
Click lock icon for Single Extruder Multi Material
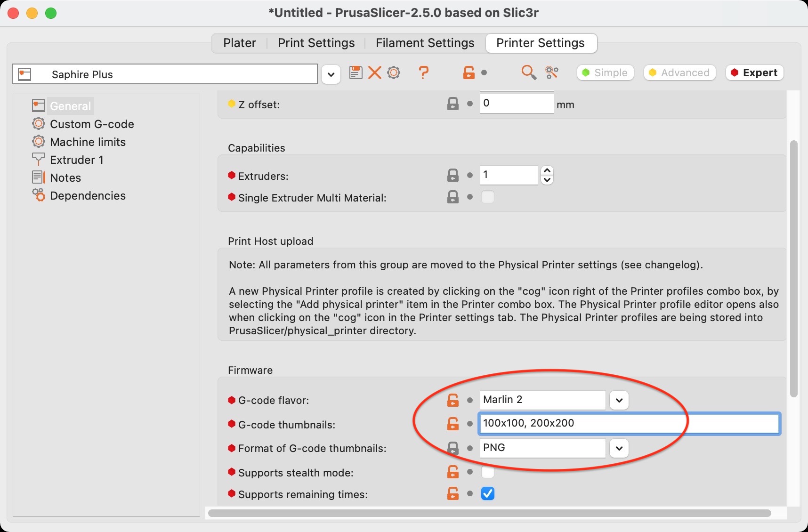pos(452,197)
